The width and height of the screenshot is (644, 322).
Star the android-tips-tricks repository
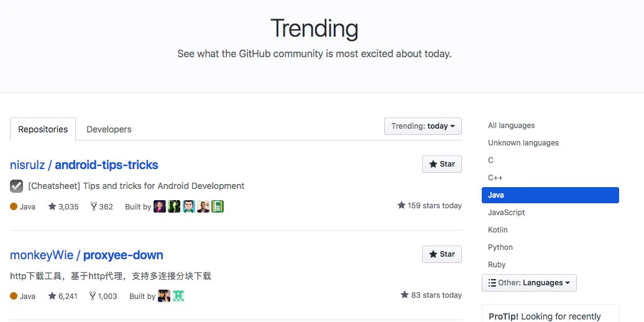(x=442, y=164)
